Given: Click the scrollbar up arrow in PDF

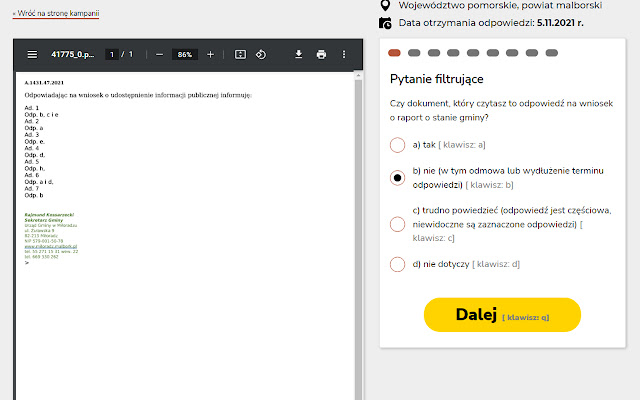Looking at the screenshot, I should click(358, 76).
